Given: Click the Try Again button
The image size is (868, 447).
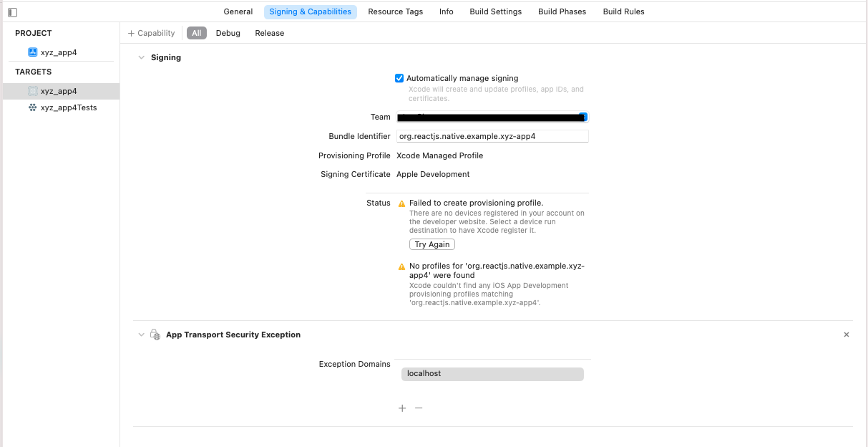Looking at the screenshot, I should pos(432,244).
